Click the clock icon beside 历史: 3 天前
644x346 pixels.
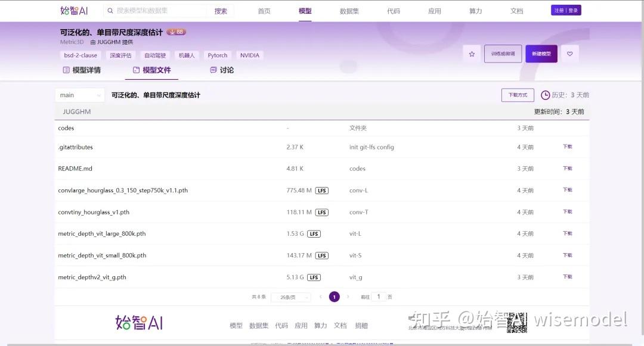pyautogui.click(x=545, y=95)
